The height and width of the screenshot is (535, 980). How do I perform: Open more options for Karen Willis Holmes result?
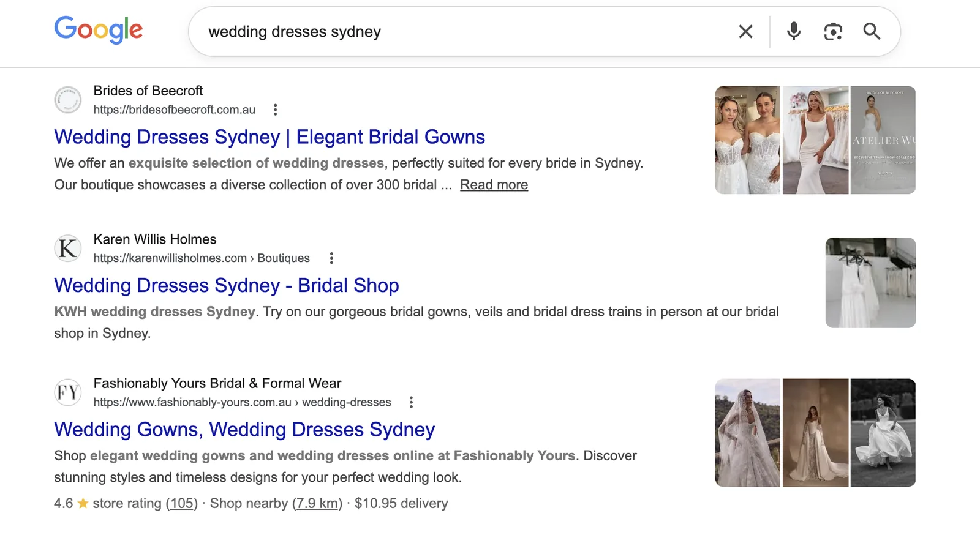[331, 258]
